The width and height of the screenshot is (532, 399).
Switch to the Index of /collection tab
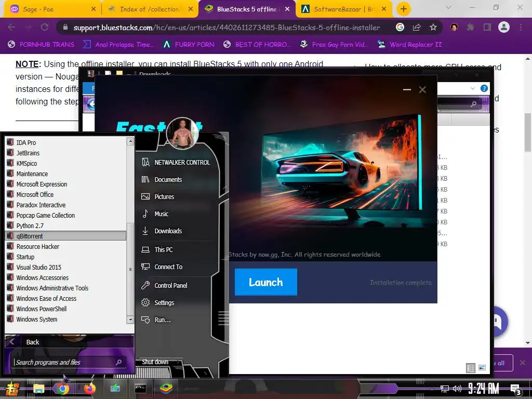[x=150, y=9]
